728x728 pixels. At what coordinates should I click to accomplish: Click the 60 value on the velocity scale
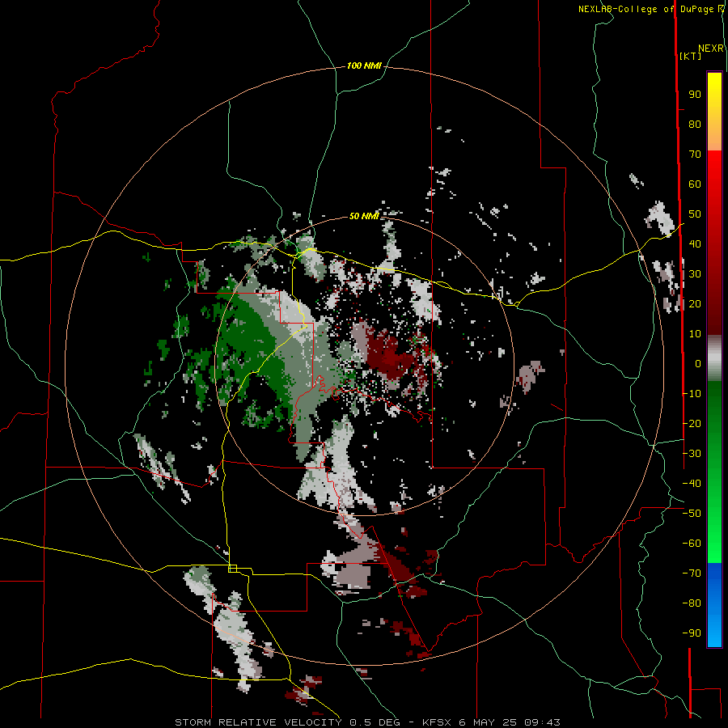695,184
